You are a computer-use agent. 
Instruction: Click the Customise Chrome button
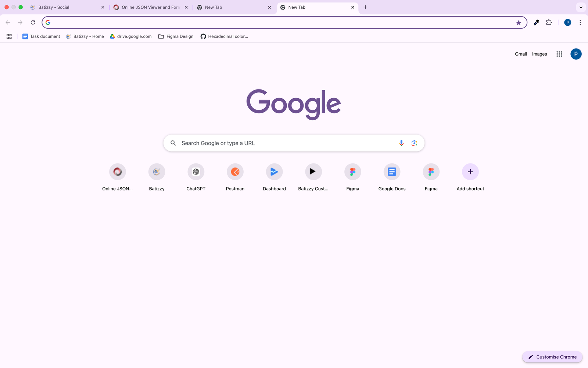pyautogui.click(x=552, y=357)
